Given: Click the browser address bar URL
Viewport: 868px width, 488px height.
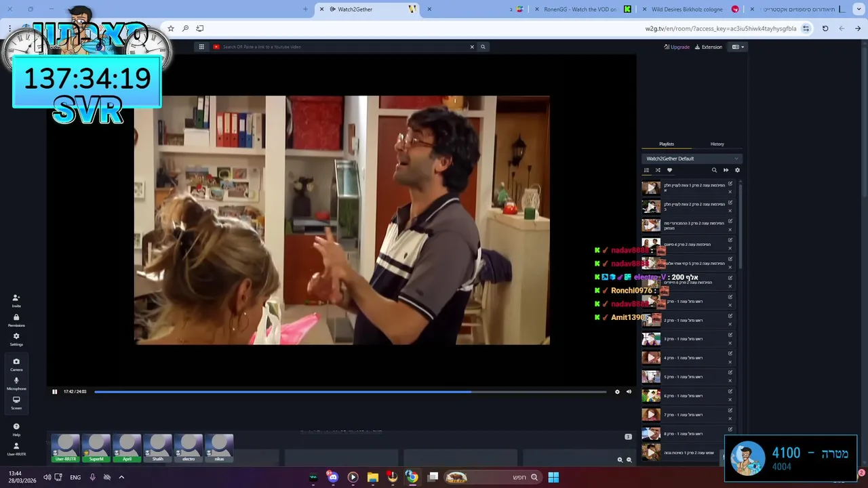Looking at the screenshot, I should coord(720,28).
